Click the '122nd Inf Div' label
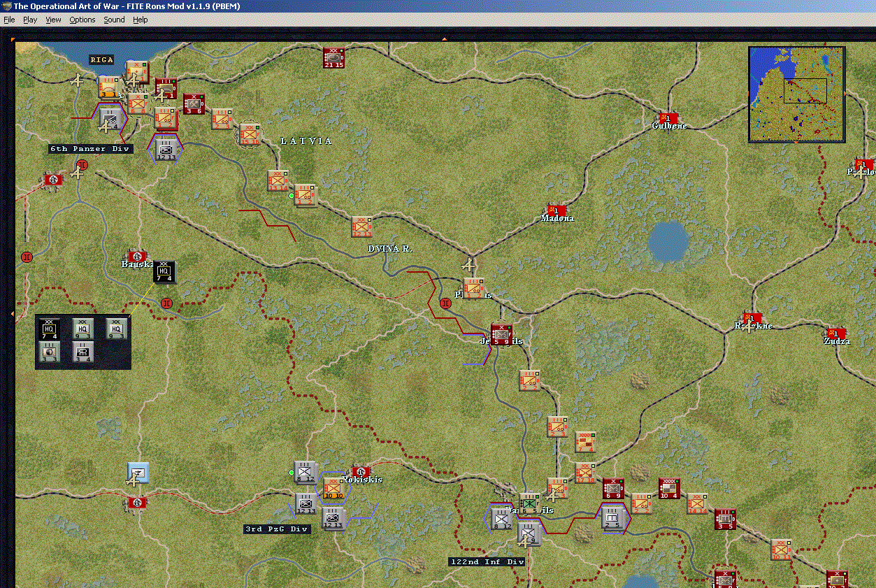This screenshot has width=876, height=588. pyautogui.click(x=487, y=562)
